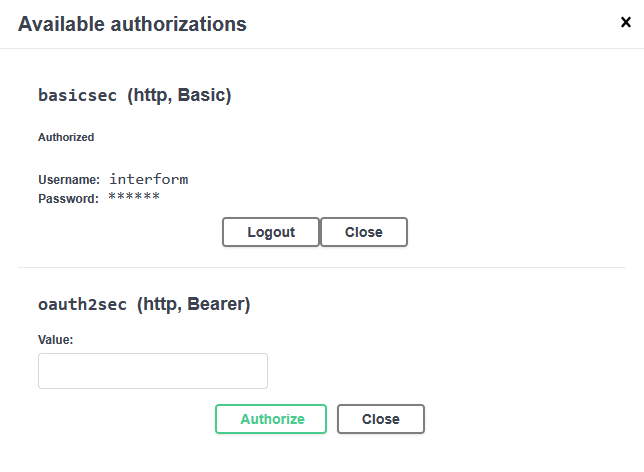The image size is (644, 472).
Task: Click the Available authorizations title
Action: click(132, 23)
